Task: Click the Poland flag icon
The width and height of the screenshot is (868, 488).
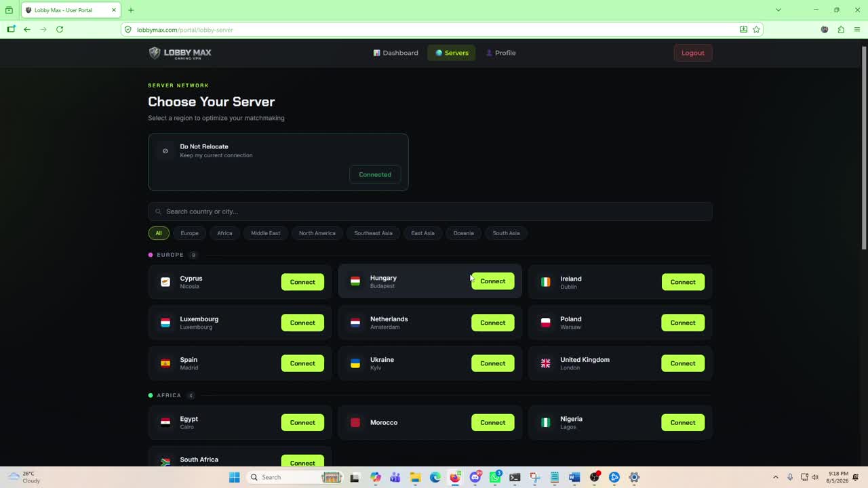Action: pyautogui.click(x=545, y=323)
